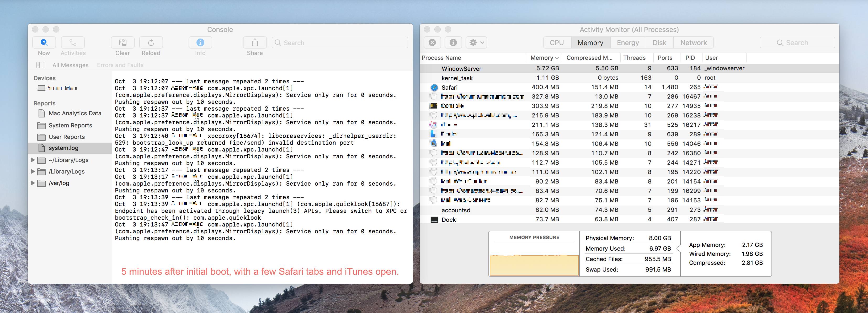The width and height of the screenshot is (868, 313).
Task: Click the Activity Monitor search field
Action: coord(797,43)
